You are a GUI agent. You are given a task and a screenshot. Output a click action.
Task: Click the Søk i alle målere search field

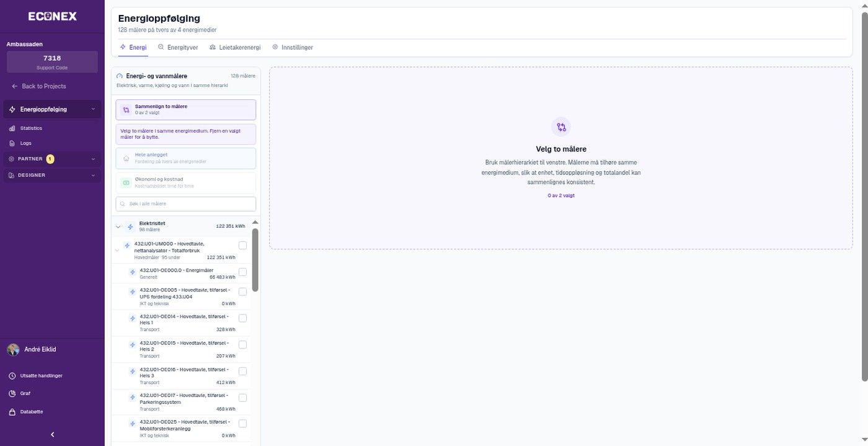point(185,204)
